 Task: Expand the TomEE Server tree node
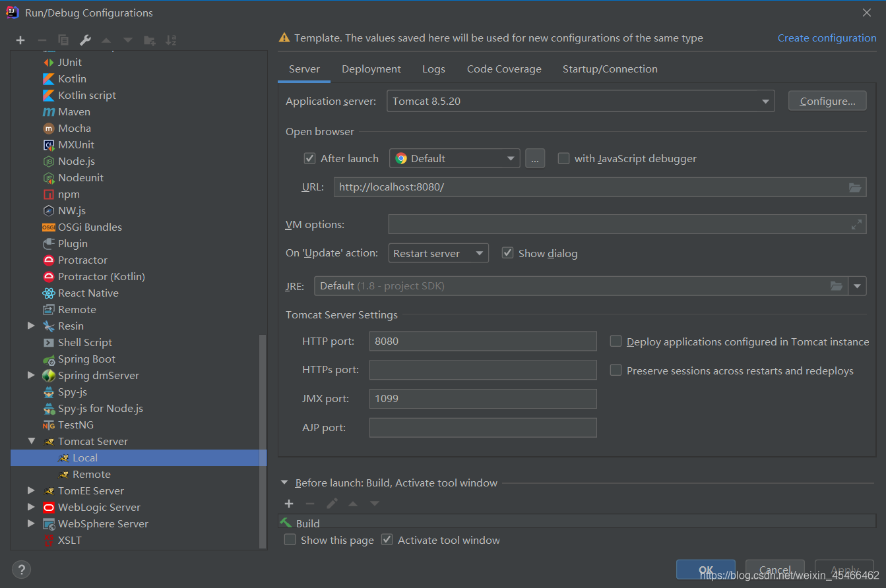click(31, 490)
